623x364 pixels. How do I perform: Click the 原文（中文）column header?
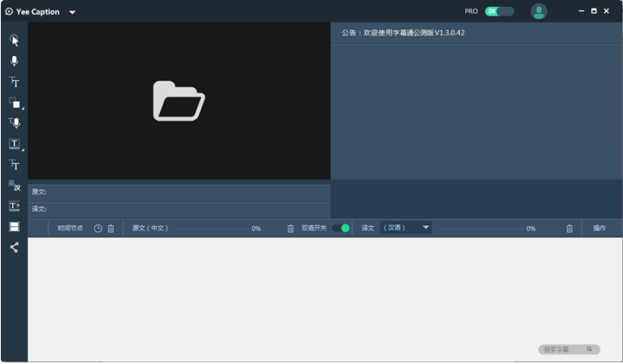(x=150, y=228)
